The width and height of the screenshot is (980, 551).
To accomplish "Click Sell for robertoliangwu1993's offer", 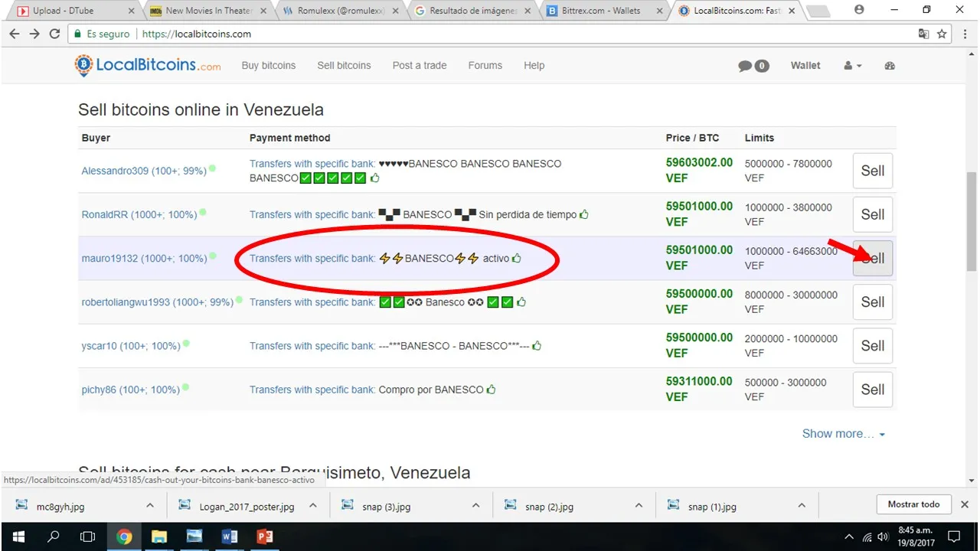I will (x=873, y=302).
